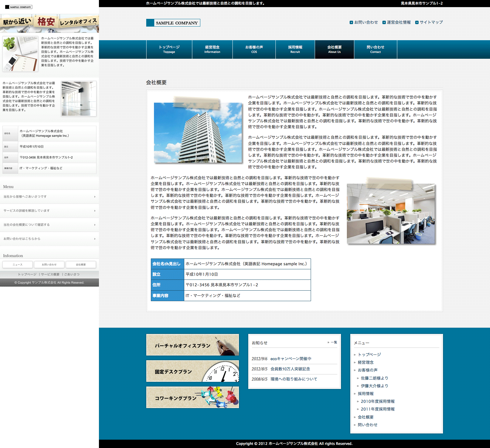The image size is (490, 448).
Task: Open the バーチャルオフィスプラン banner
Action: [x=192, y=345]
